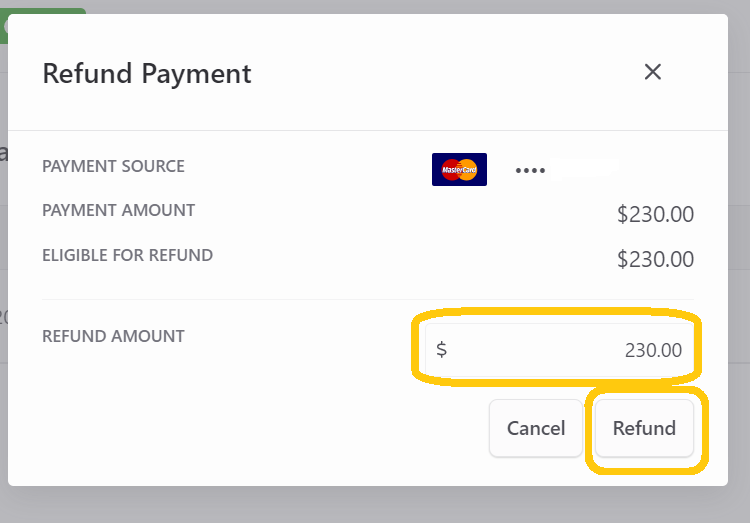This screenshot has height=523, width=750.
Task: Close the Refund Payment dialog with X
Action: pos(652,72)
